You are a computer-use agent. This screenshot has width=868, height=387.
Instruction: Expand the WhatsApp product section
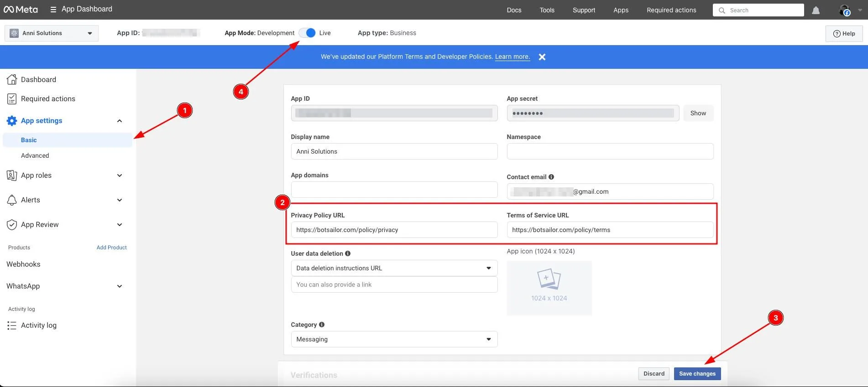(x=120, y=286)
